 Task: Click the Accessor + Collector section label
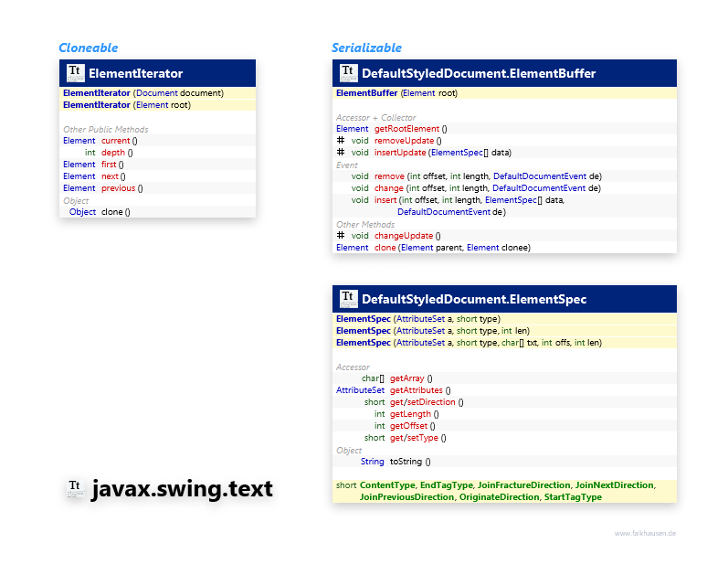[x=376, y=118]
